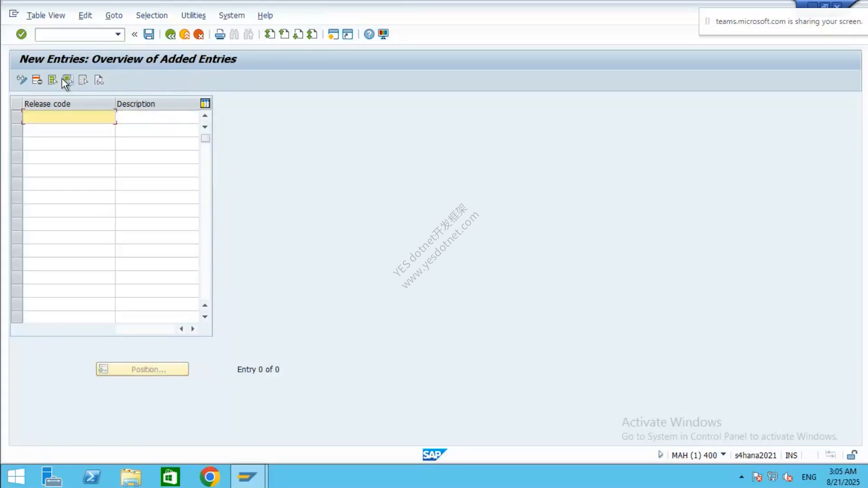
Task: Open the Help question mark icon
Action: [369, 34]
